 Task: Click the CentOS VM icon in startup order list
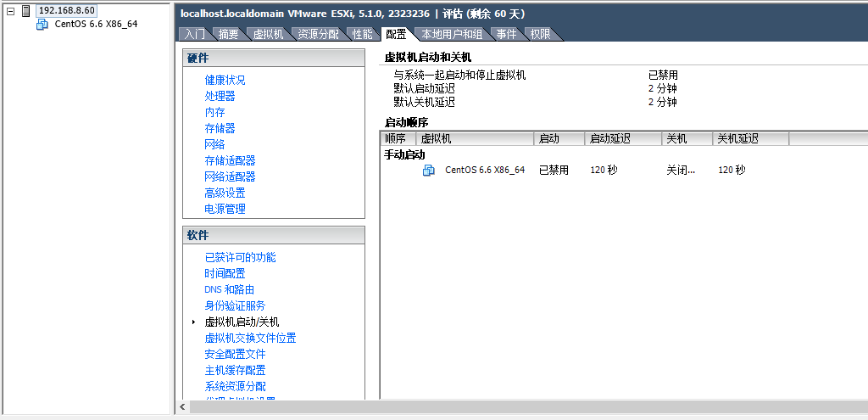pos(429,170)
